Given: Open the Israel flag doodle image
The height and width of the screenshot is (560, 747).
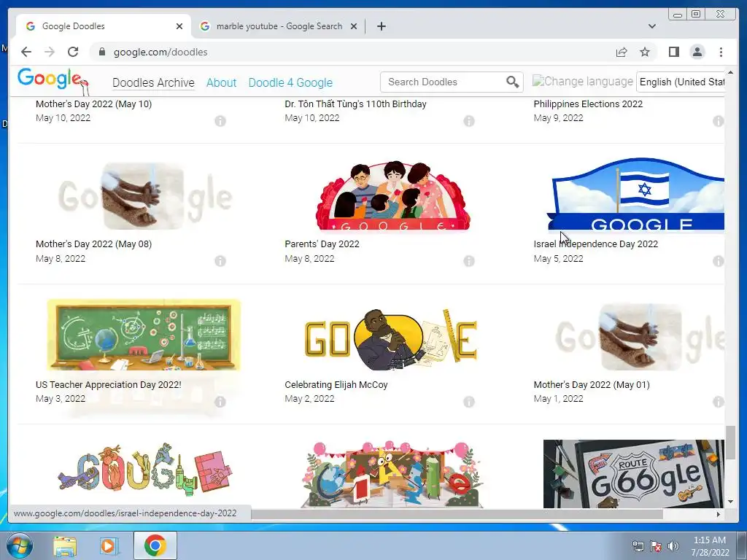Looking at the screenshot, I should click(636, 194).
